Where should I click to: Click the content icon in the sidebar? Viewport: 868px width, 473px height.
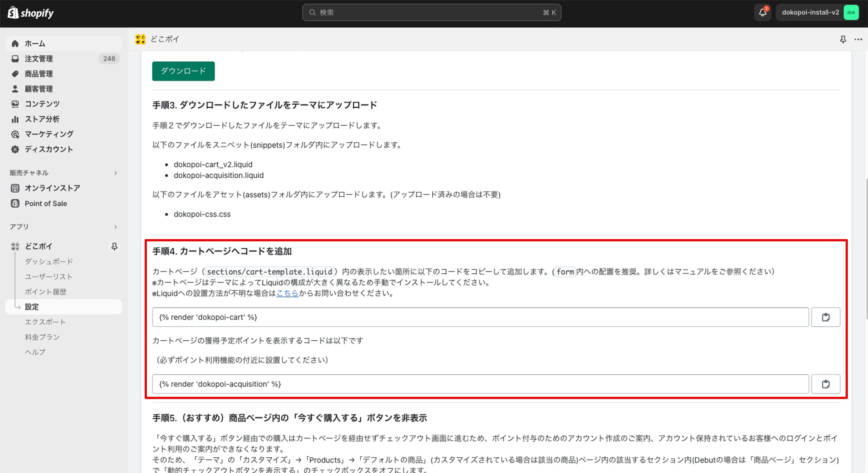coord(15,104)
